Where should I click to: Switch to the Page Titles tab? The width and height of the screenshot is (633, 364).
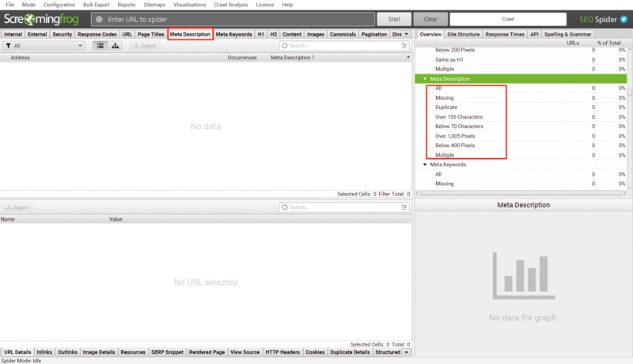point(150,34)
